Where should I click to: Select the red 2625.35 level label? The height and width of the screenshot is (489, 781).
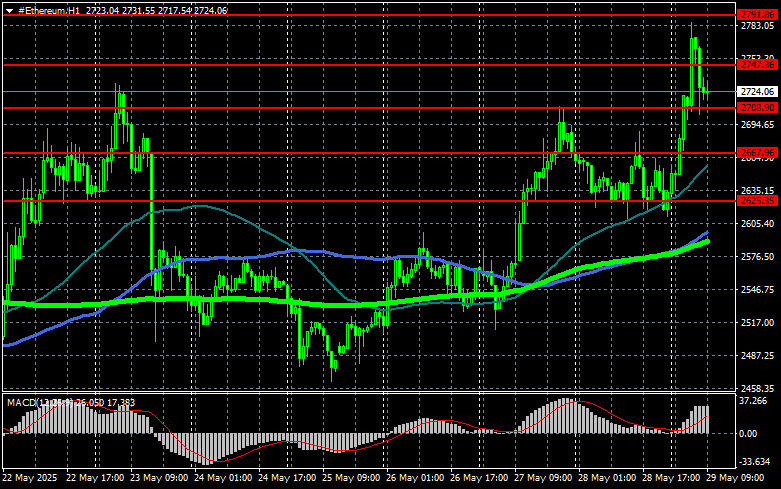757,201
